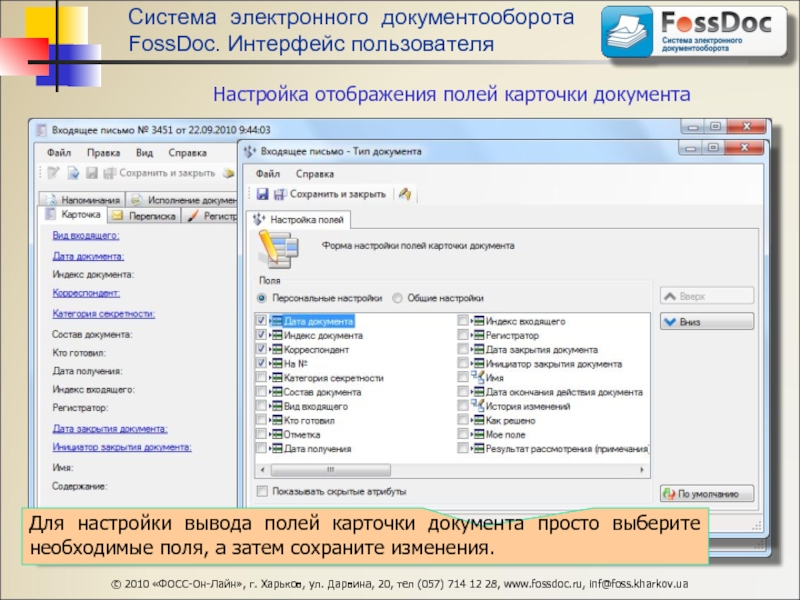Click 'Категория секретности:' link in the card
Viewport: 800px width, 600px height.
[104, 313]
